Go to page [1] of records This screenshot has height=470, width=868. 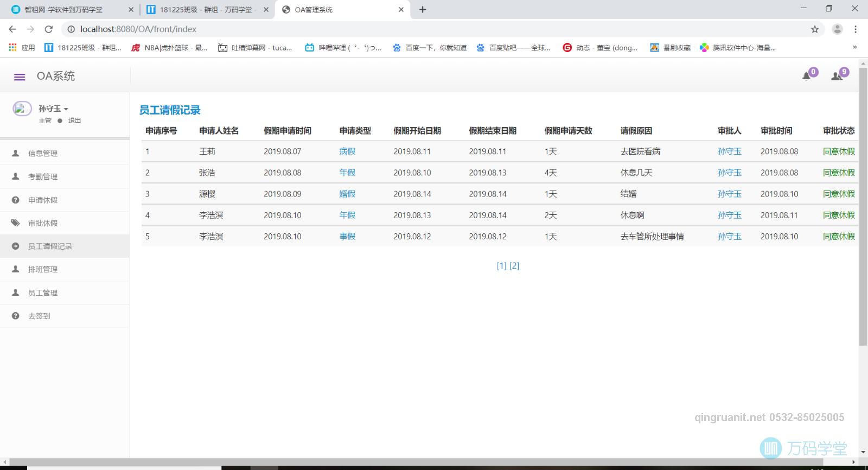click(501, 265)
